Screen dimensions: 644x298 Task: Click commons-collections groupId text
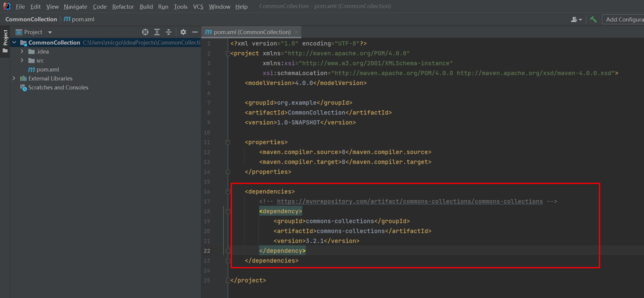click(x=340, y=221)
